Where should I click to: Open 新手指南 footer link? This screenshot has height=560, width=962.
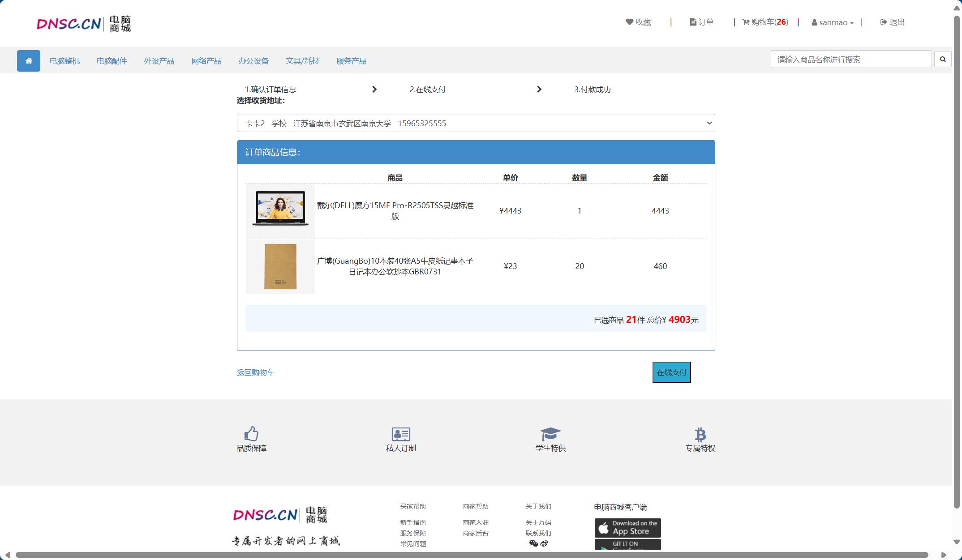413,522
